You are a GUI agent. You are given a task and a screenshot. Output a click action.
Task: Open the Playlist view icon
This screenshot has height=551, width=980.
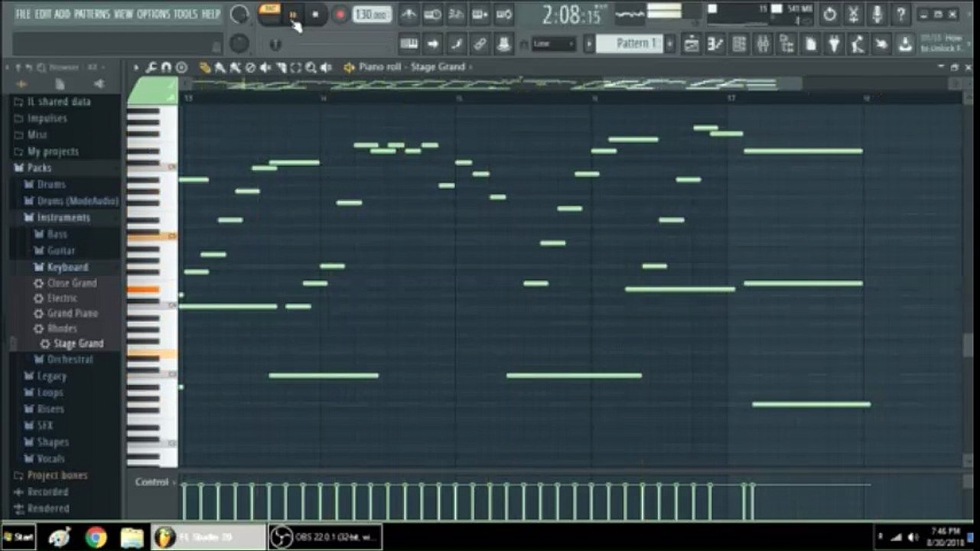691,44
